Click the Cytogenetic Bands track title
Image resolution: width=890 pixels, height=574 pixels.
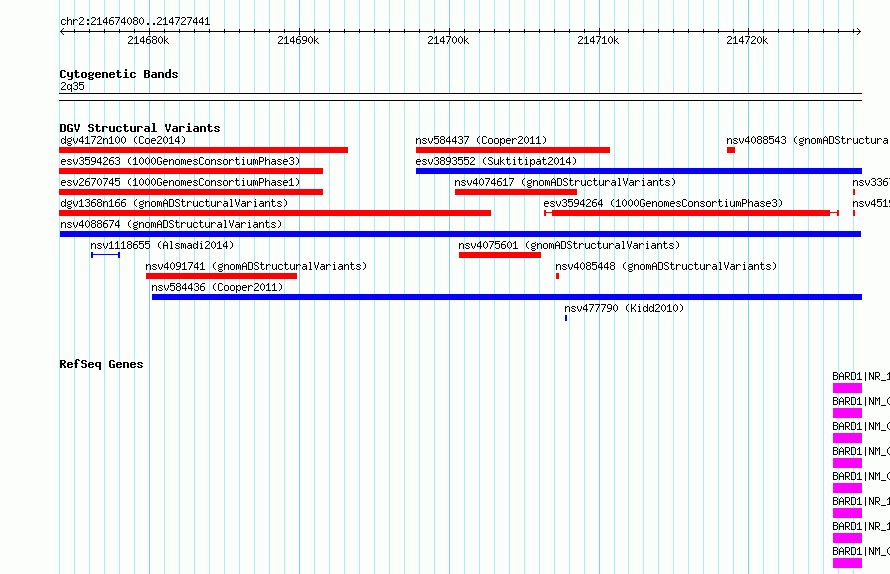(119, 74)
